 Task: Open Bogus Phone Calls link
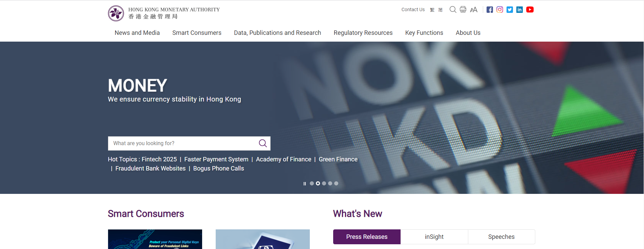[x=218, y=168]
